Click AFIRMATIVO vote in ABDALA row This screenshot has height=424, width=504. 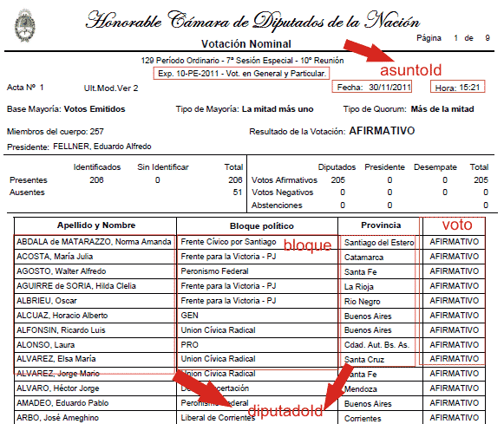[x=455, y=242]
